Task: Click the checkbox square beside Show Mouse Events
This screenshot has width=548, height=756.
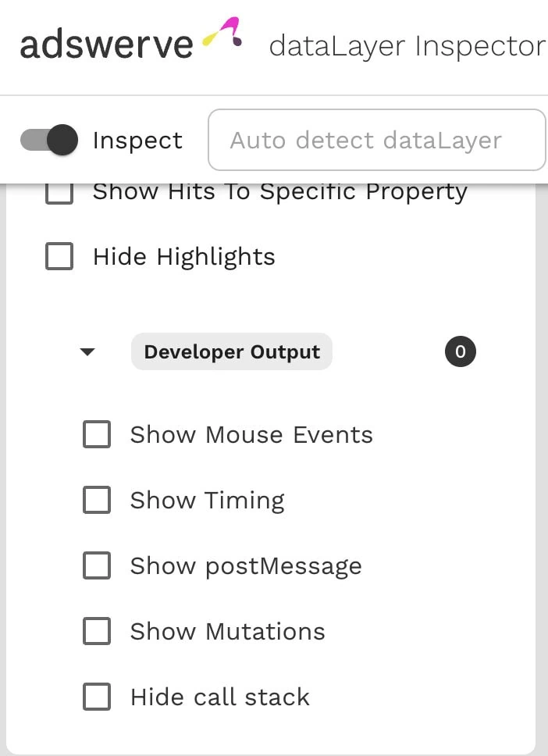Action: (96, 434)
